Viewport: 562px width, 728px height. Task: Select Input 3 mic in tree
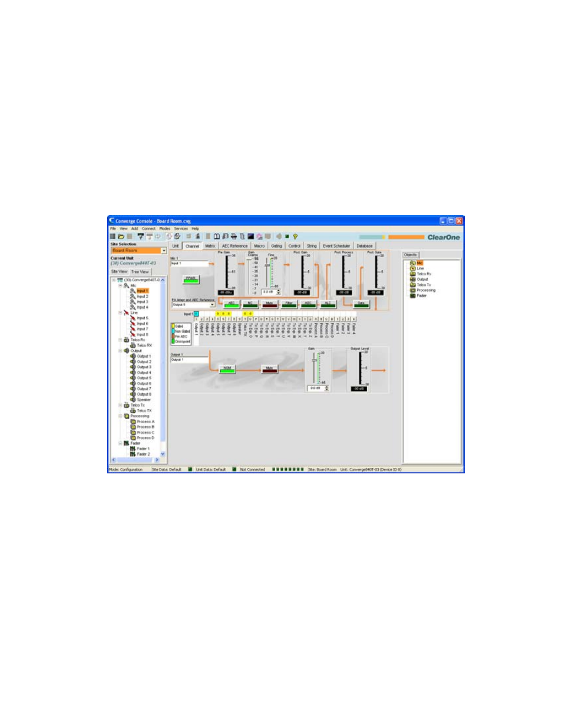point(143,302)
